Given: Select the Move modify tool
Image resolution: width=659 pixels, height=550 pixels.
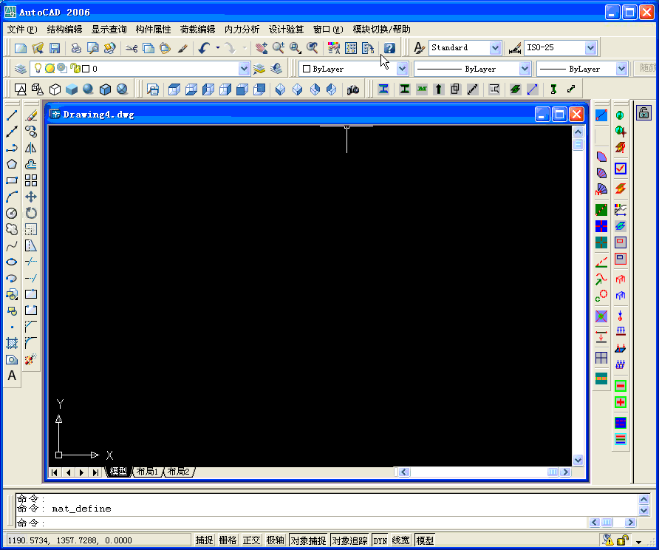Looking at the screenshot, I should pyautogui.click(x=31, y=197).
